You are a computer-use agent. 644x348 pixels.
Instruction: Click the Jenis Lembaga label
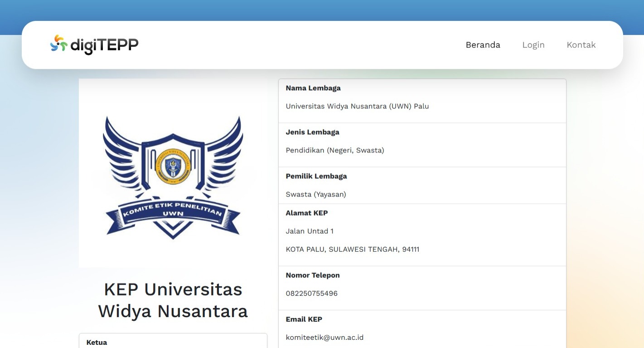pyautogui.click(x=312, y=132)
